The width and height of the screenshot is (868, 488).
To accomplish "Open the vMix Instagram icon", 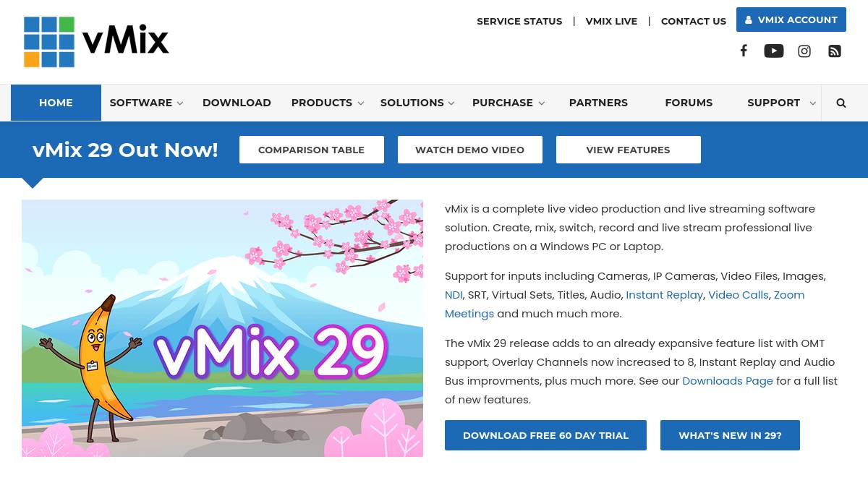I will click(804, 51).
